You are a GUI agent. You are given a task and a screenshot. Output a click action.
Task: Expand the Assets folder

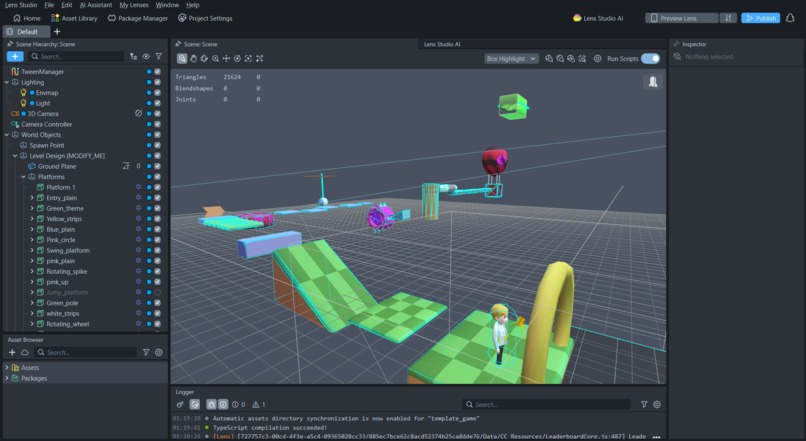[x=7, y=368]
